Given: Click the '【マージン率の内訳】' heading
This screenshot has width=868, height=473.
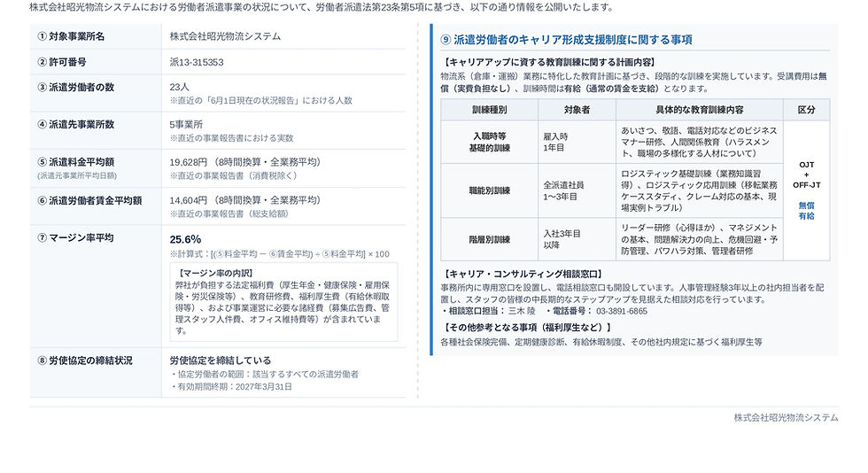Looking at the screenshot, I should (x=214, y=273).
